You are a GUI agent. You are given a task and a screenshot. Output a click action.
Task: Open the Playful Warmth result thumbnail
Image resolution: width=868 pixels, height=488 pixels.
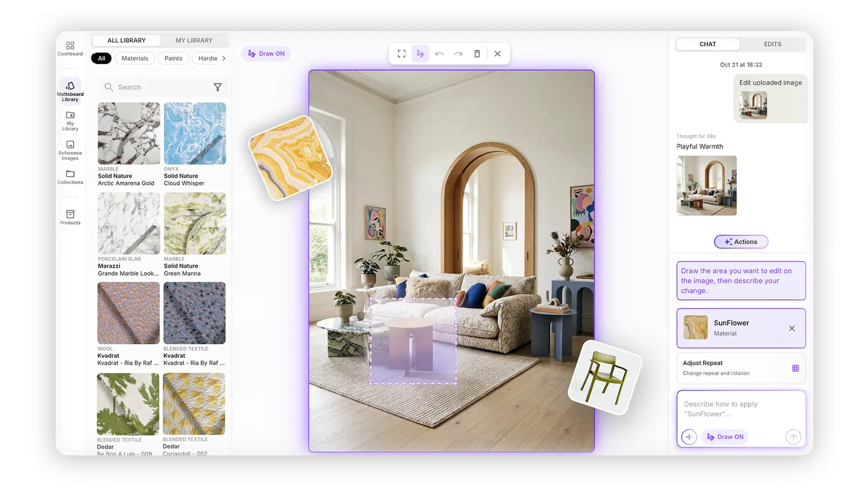(706, 185)
